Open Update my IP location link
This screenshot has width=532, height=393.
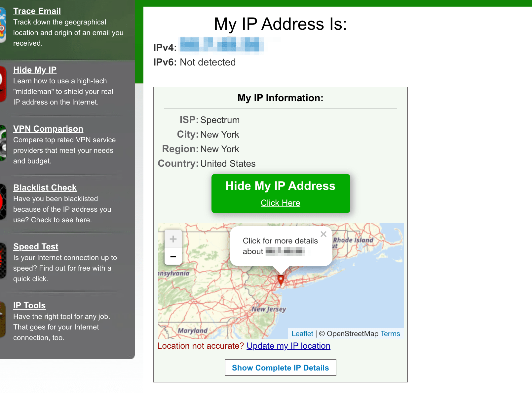coord(288,346)
